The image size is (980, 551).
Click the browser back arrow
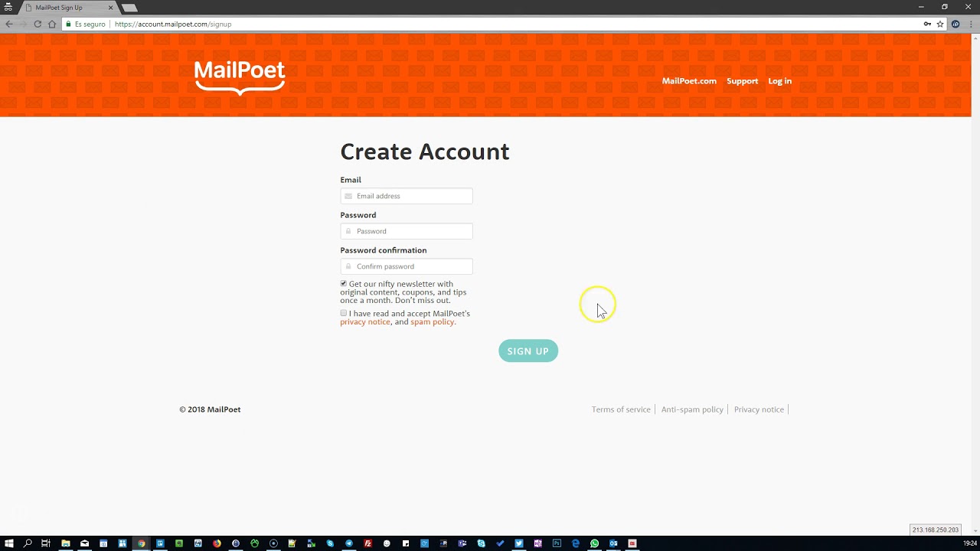(9, 24)
